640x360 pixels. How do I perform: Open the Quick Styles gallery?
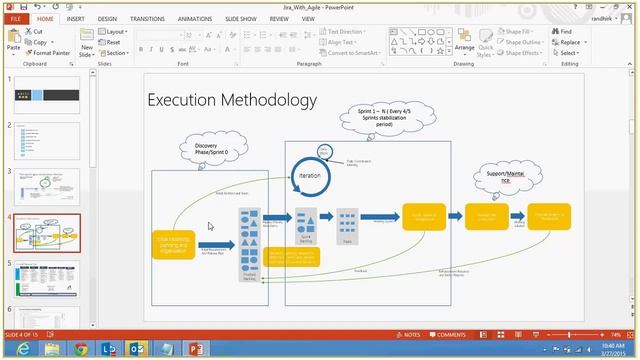(x=485, y=42)
